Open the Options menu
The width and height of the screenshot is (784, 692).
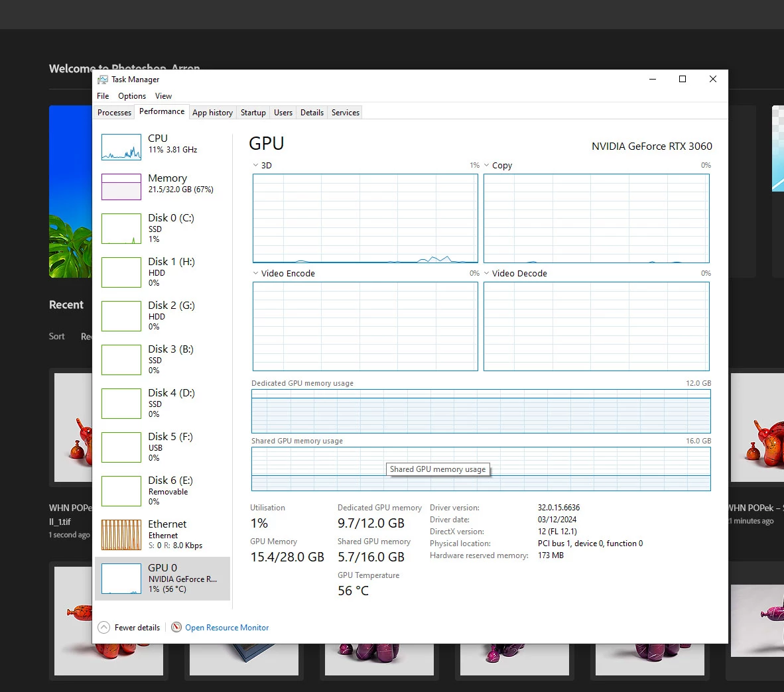point(132,96)
